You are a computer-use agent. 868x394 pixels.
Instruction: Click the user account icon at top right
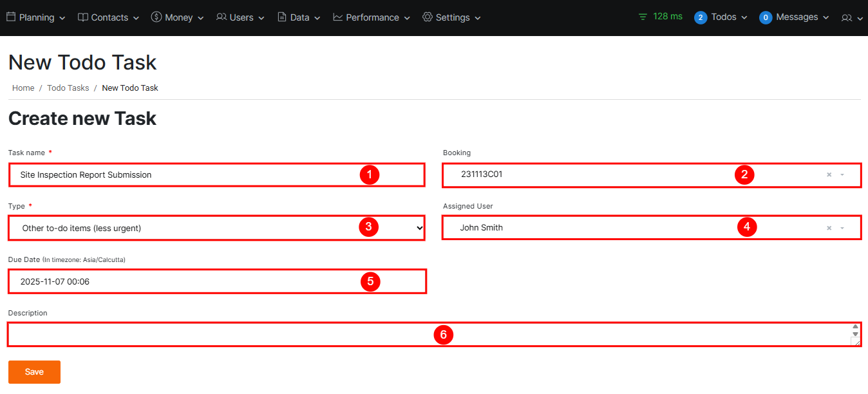[847, 18]
